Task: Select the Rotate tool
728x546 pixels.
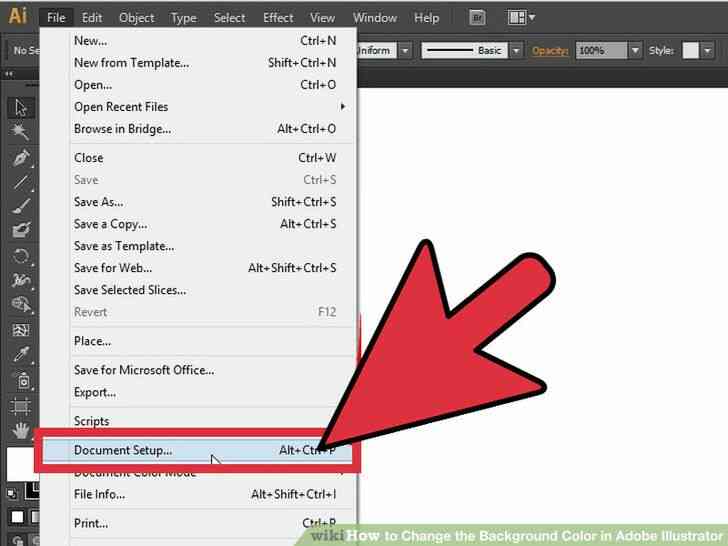Action: tap(20, 255)
